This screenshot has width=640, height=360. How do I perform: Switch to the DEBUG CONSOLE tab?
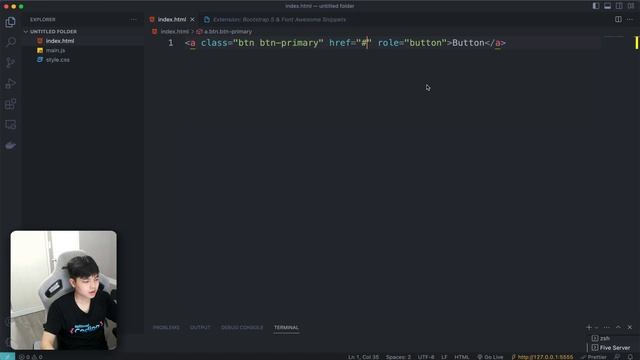click(242, 327)
